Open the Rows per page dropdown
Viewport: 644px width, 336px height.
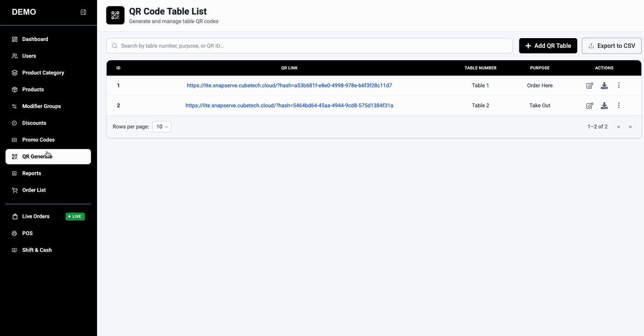click(x=162, y=127)
